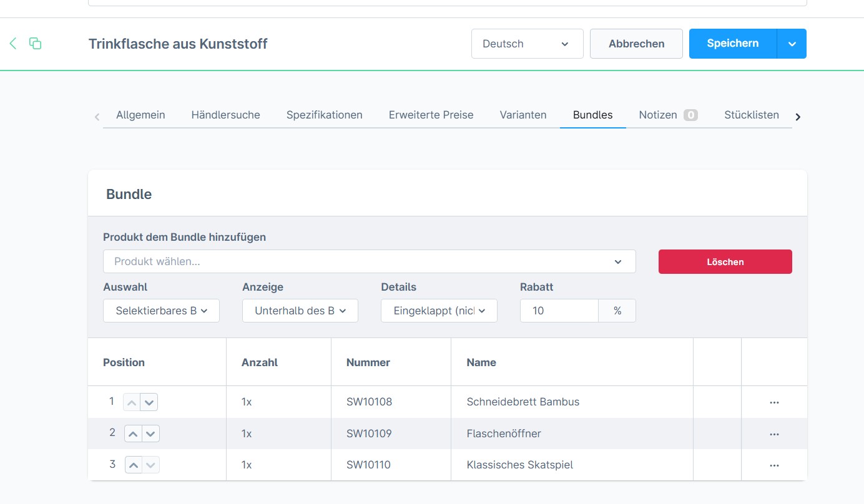This screenshot has width=864, height=504.
Task: Click the back arrow icon
Action: [x=13, y=43]
